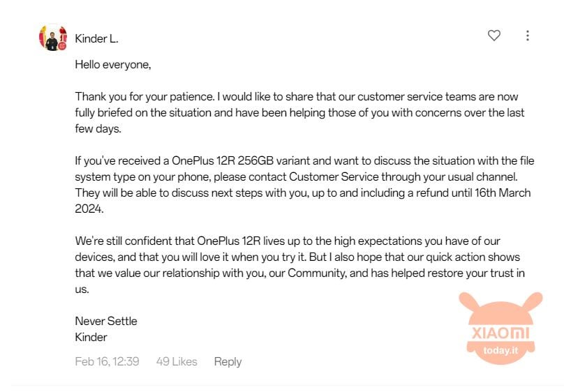Click the red badge on the avatar
The height and width of the screenshot is (392, 564).
point(62,46)
